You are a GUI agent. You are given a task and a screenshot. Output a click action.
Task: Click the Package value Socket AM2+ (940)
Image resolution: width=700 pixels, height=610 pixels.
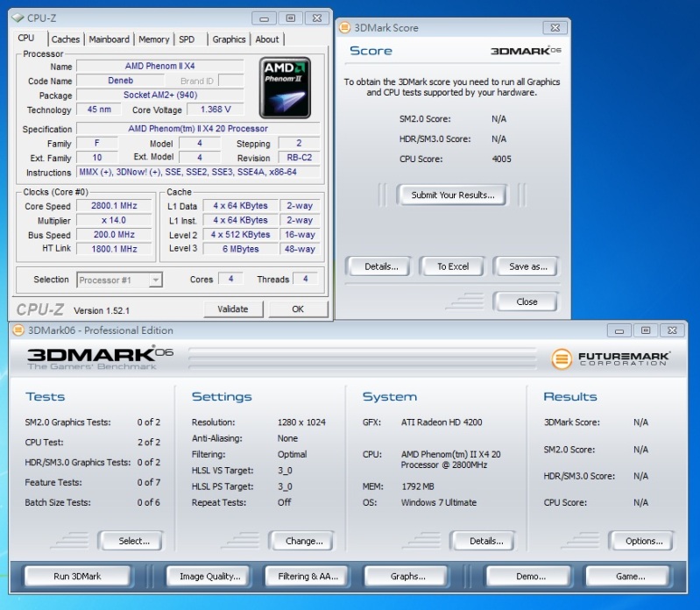click(x=160, y=95)
